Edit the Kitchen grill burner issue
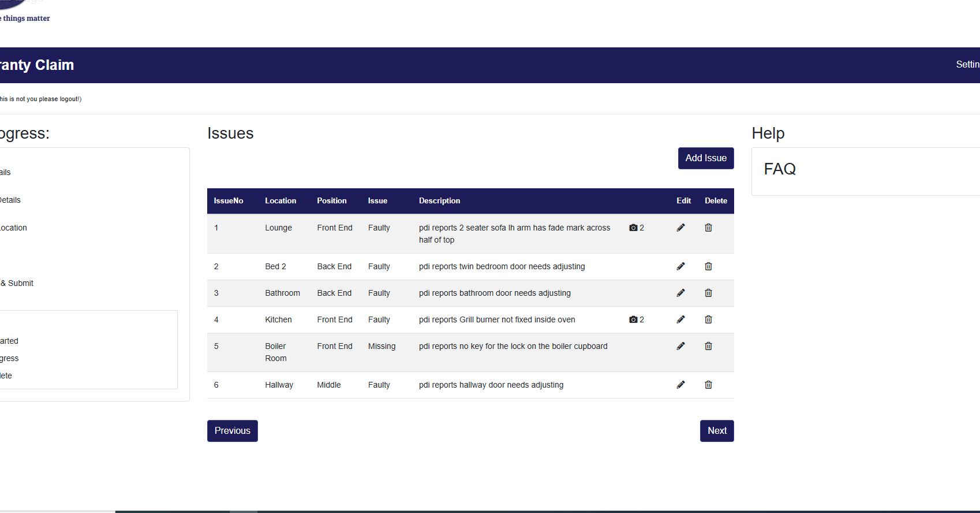Viewport: 980px width, 513px height. tap(680, 319)
